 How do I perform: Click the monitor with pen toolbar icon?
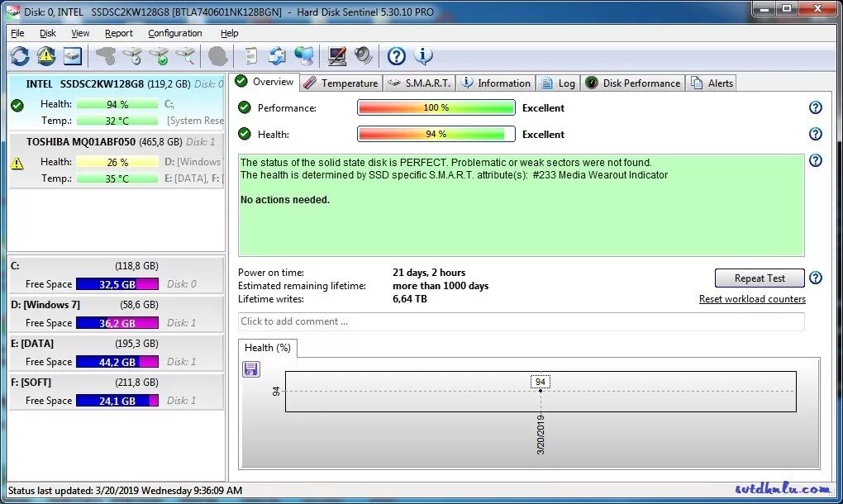coord(337,56)
